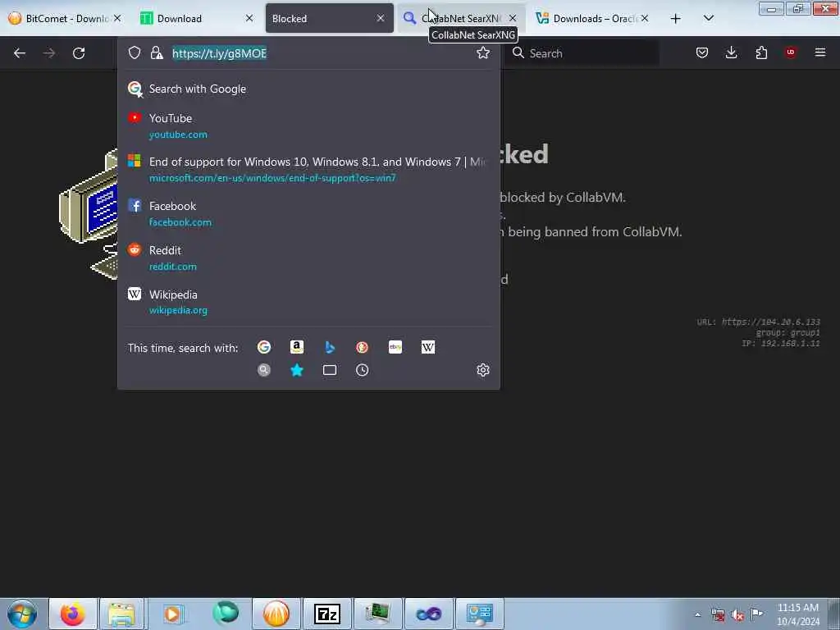Viewport: 840px width, 630px height.
Task: Search this time with eBay icon
Action: [x=395, y=347]
